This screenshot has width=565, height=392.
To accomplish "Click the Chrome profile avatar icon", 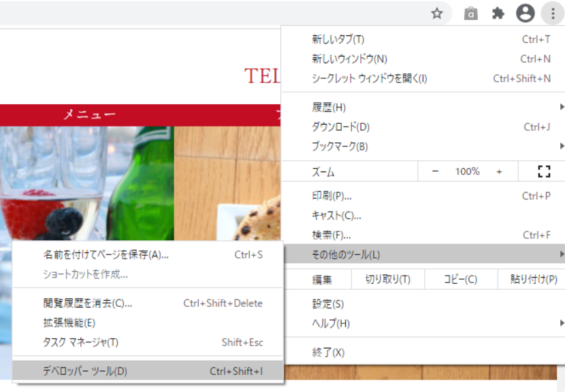I will [523, 12].
